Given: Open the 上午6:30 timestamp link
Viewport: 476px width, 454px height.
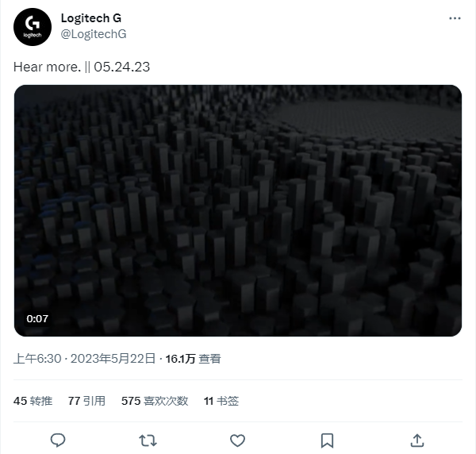Looking at the screenshot, I should click(37, 359).
